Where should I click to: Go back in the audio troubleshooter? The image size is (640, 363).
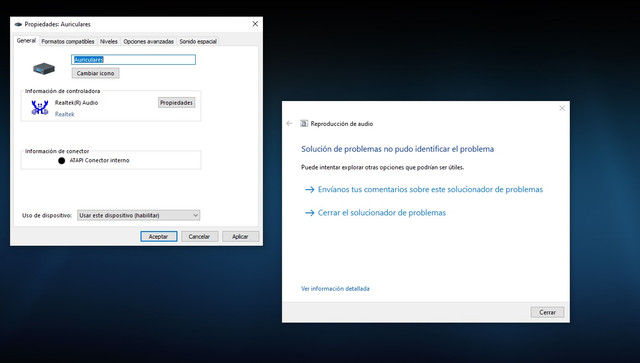pos(289,123)
